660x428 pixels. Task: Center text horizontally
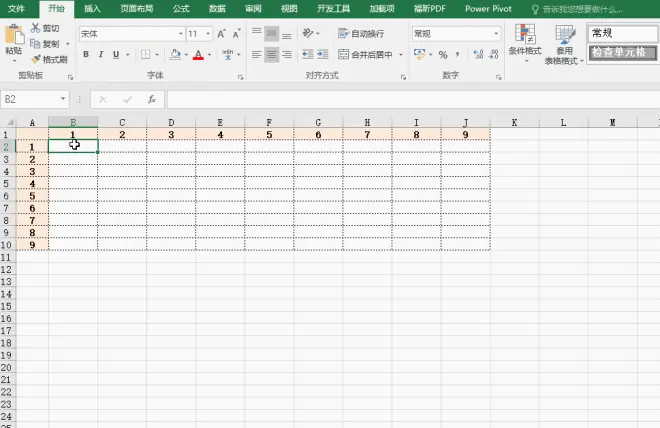(271, 54)
